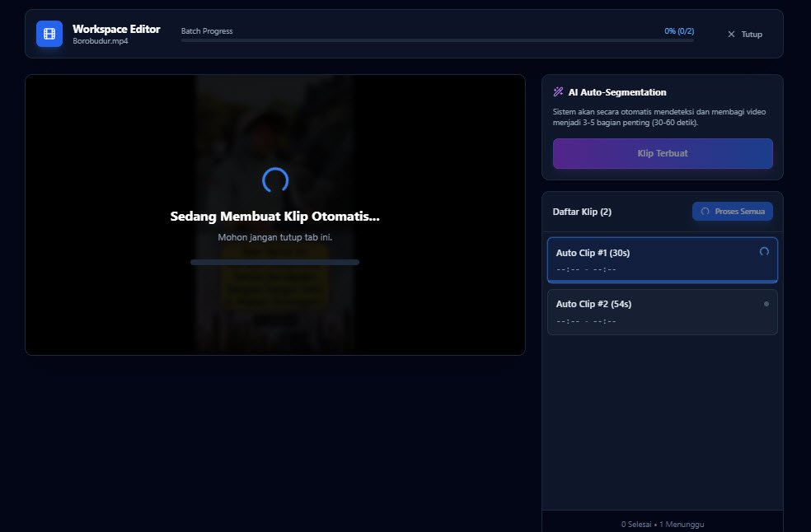Viewport: 811px width, 532px height.
Task: Click the Mohon jangan tutup tab ini text
Action: click(x=274, y=237)
